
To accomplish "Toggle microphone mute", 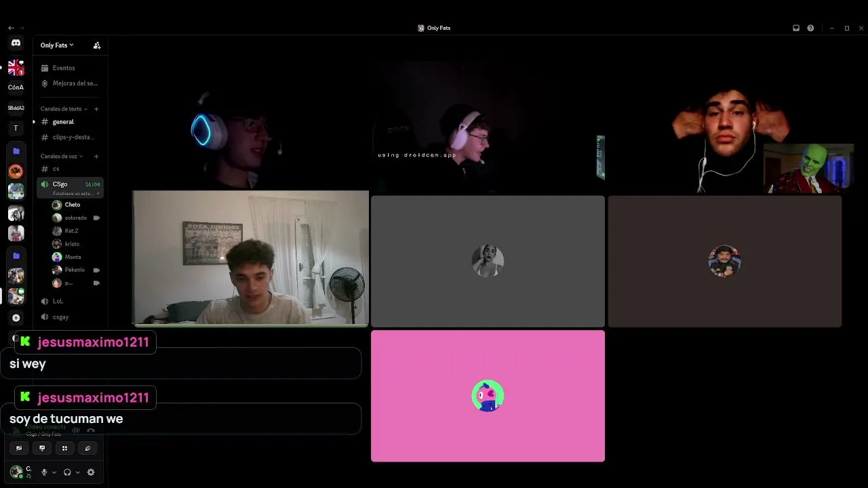I will (44, 472).
